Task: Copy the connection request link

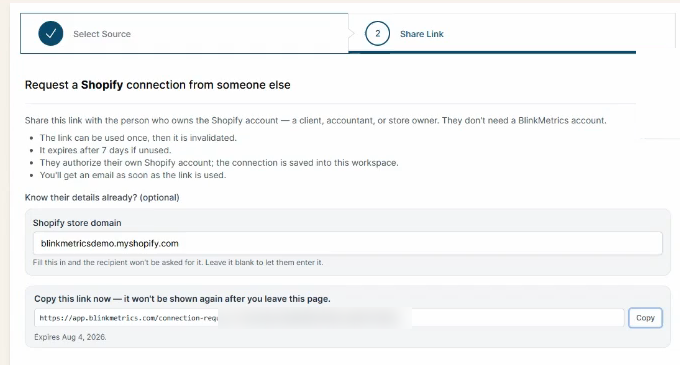Action: click(x=645, y=318)
